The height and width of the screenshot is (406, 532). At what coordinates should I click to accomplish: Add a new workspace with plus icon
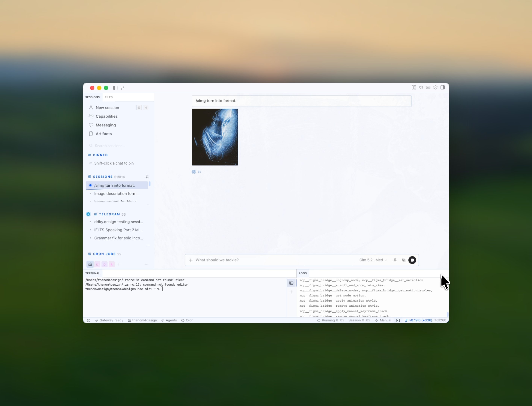point(119,264)
